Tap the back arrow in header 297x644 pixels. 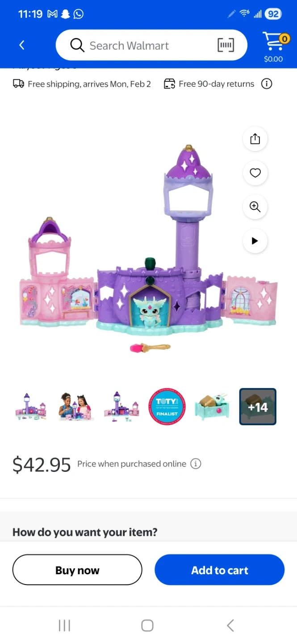[21, 45]
